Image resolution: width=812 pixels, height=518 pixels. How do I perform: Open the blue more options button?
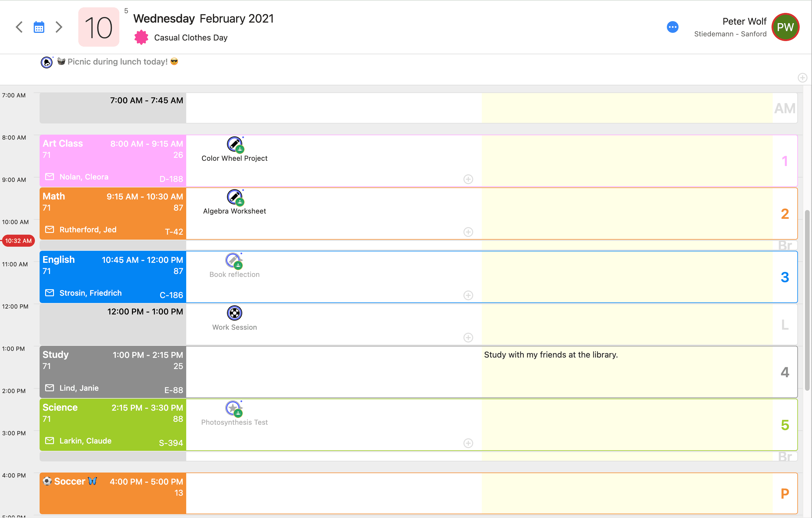(672, 27)
